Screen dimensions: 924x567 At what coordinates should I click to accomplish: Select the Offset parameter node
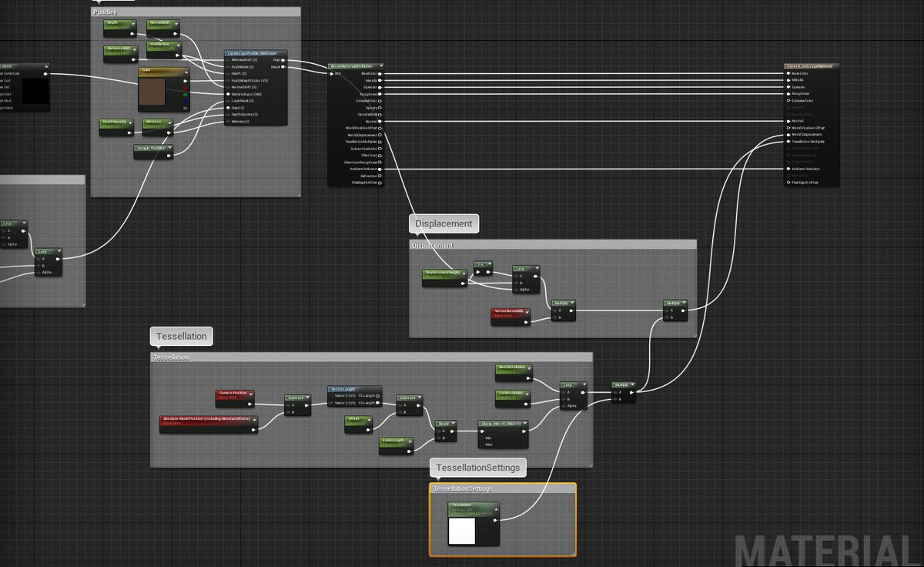(x=359, y=424)
